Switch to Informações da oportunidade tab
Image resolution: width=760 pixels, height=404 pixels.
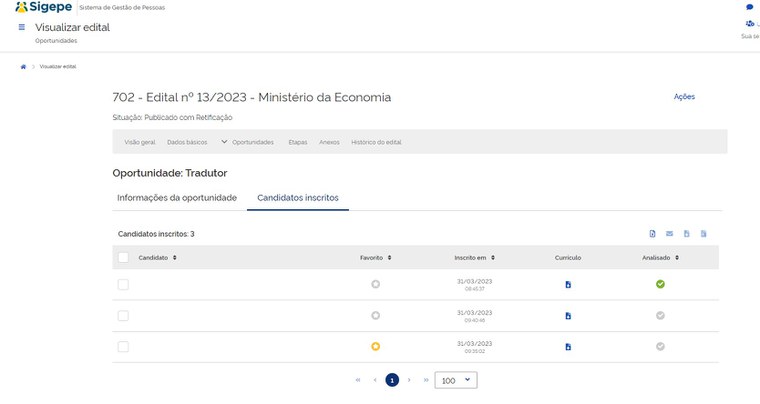click(177, 198)
